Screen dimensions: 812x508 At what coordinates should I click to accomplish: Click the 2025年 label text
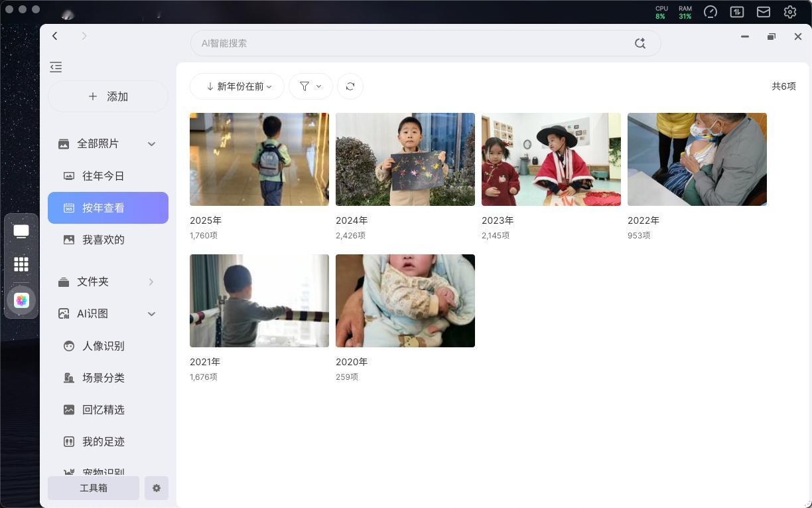(x=206, y=220)
